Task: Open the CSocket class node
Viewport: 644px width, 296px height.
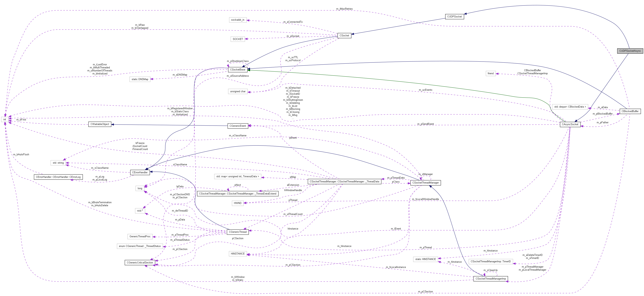Action: pos(344,36)
